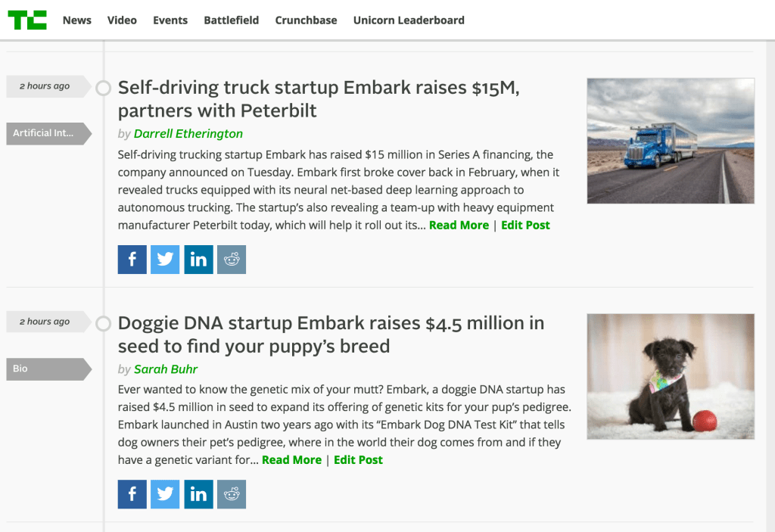
Task: Tweet the self-driving truck Embark article
Action: (165, 260)
